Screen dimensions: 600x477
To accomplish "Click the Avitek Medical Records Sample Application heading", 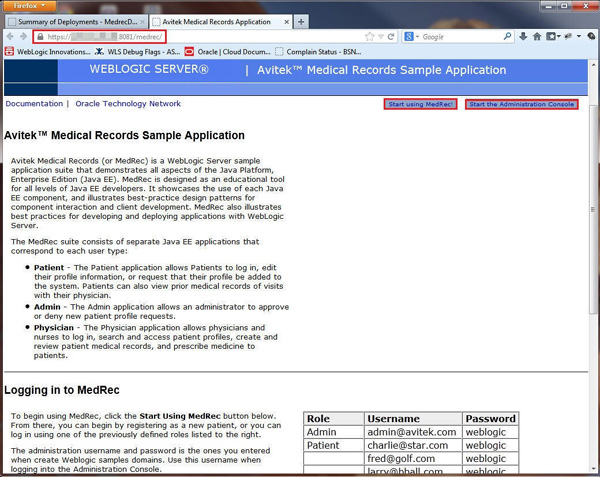I will pos(124,135).
